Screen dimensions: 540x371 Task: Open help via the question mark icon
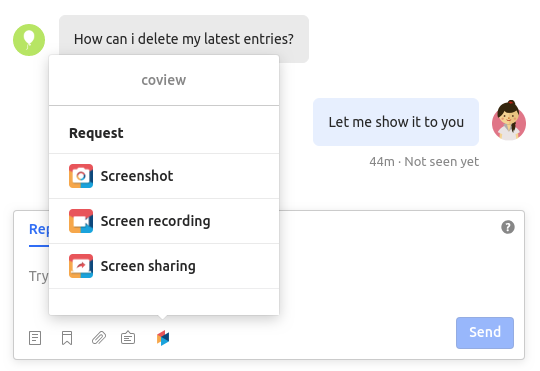[508, 227]
